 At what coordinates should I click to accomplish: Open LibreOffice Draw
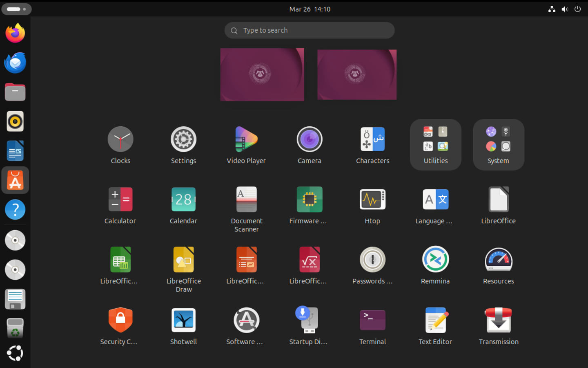click(183, 259)
